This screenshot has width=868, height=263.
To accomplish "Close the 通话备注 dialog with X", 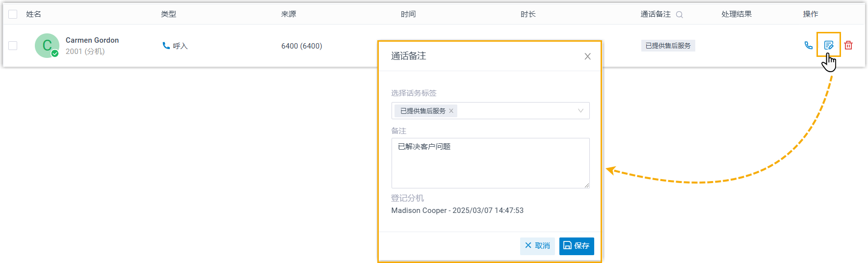I will [x=587, y=56].
